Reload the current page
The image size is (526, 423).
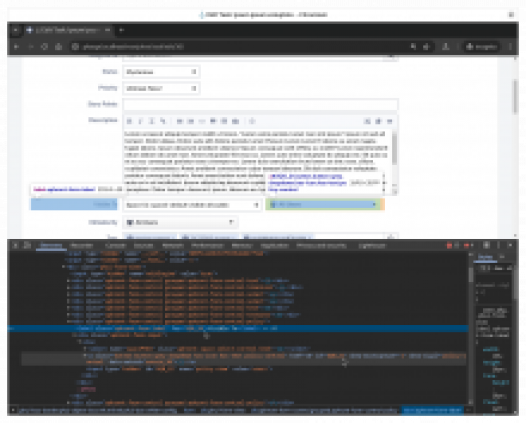tap(44, 47)
